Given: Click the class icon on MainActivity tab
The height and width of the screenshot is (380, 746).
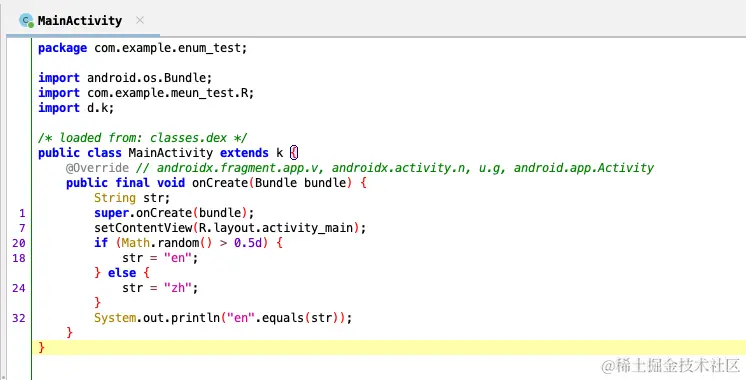Looking at the screenshot, I should pyautogui.click(x=26, y=20).
